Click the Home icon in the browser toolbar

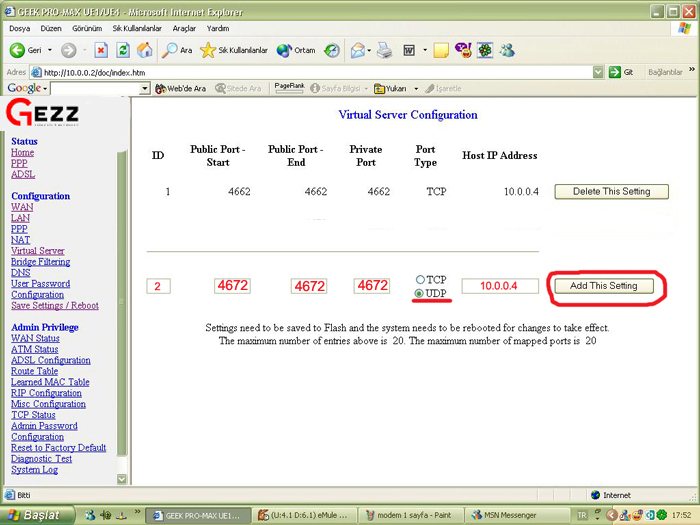point(144,50)
